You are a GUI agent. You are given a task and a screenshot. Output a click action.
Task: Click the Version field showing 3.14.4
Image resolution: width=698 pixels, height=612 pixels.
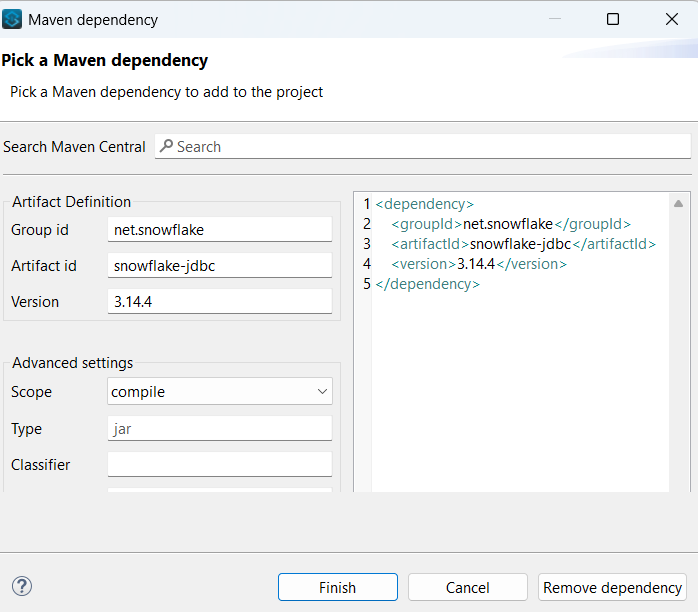click(220, 302)
